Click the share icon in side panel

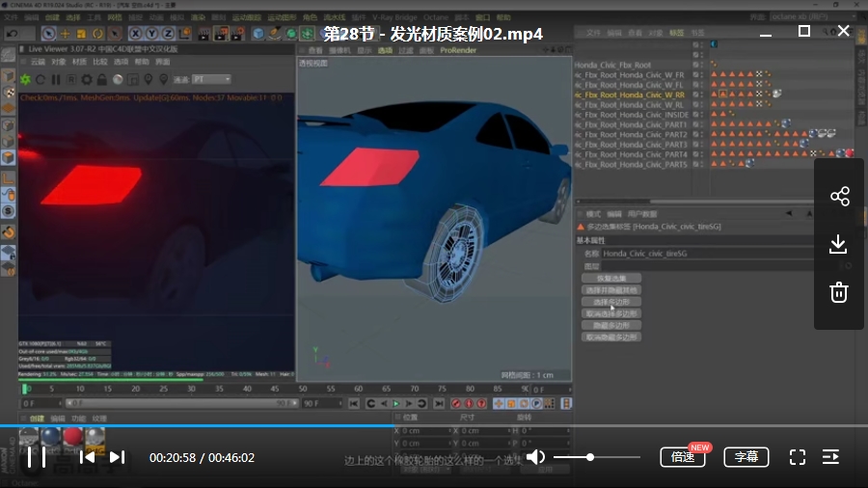click(x=839, y=197)
